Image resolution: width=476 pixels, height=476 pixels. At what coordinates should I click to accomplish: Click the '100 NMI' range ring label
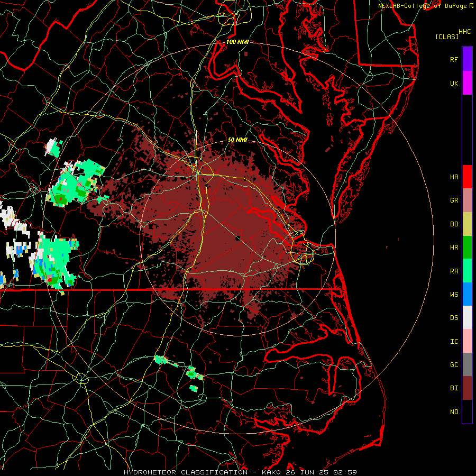tap(237, 42)
